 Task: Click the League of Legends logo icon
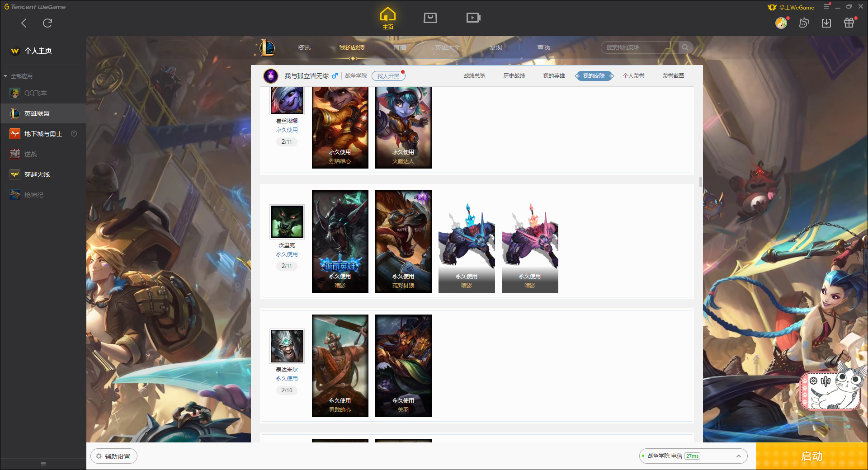click(x=267, y=47)
